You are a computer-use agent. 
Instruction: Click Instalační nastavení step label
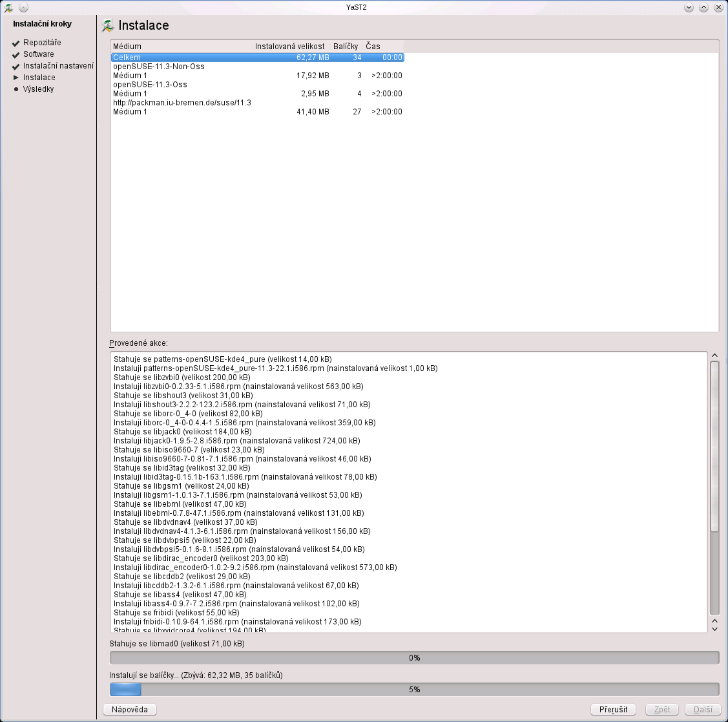click(59, 66)
